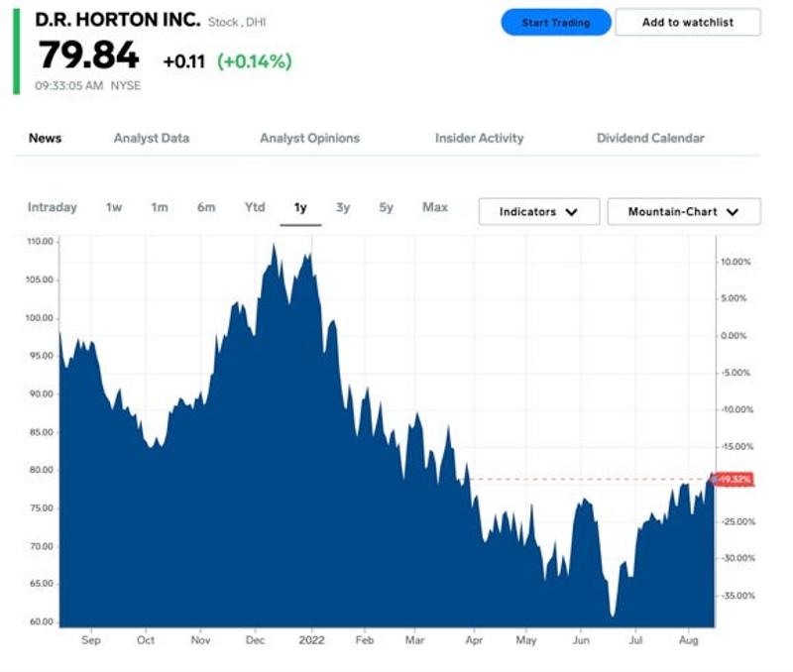This screenshot has height=672, width=793.
Task: Click the 0.00% percent axis label
Action: pyautogui.click(x=734, y=336)
